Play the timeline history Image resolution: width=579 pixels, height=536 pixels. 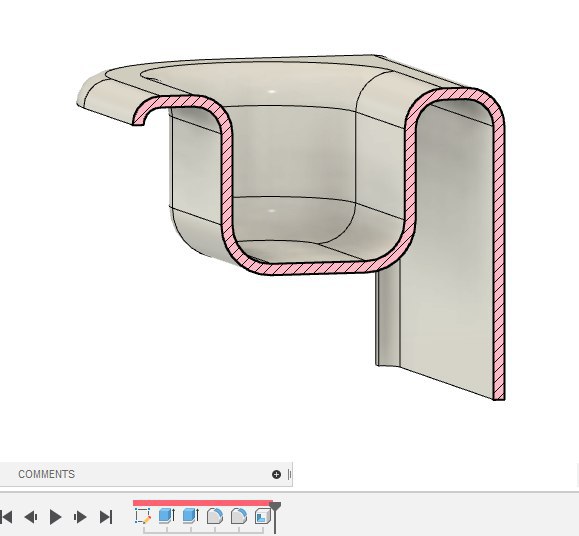tap(55, 517)
